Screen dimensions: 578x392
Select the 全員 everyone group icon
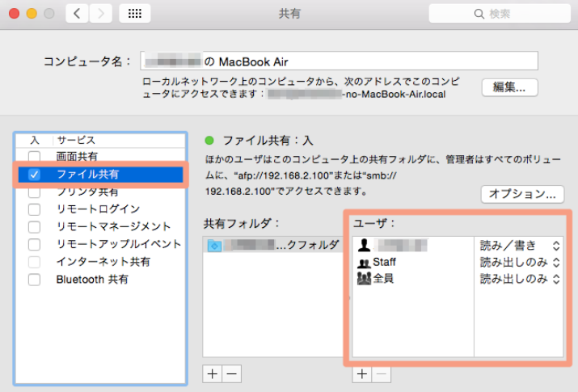[364, 279]
